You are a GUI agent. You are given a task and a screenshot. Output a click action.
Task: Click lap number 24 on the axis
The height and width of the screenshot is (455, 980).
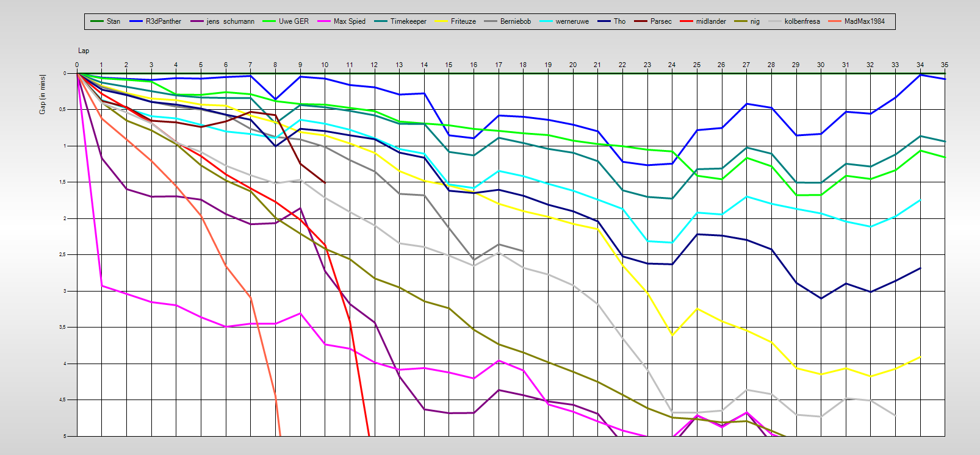pos(672,65)
